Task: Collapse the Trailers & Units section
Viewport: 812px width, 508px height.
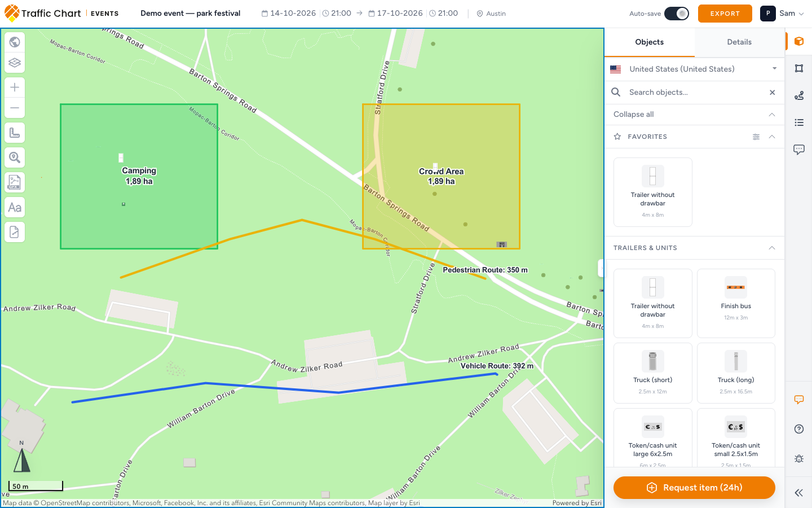Action: click(x=772, y=248)
